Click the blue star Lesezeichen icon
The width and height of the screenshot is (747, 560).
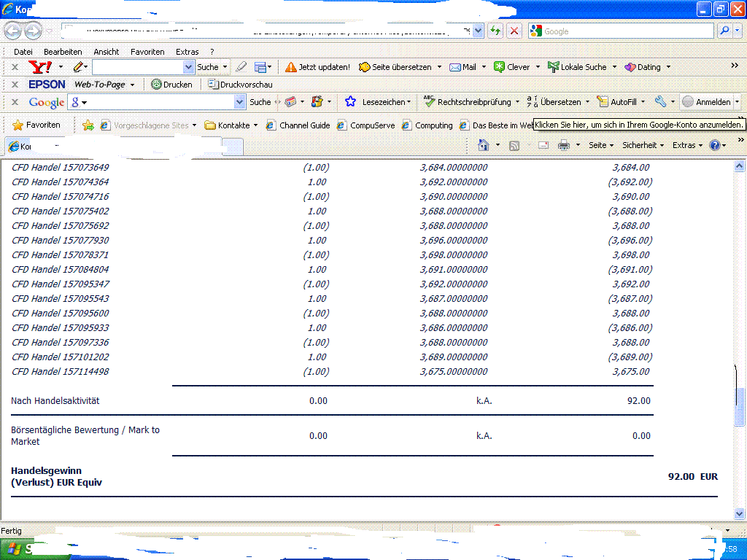point(350,102)
